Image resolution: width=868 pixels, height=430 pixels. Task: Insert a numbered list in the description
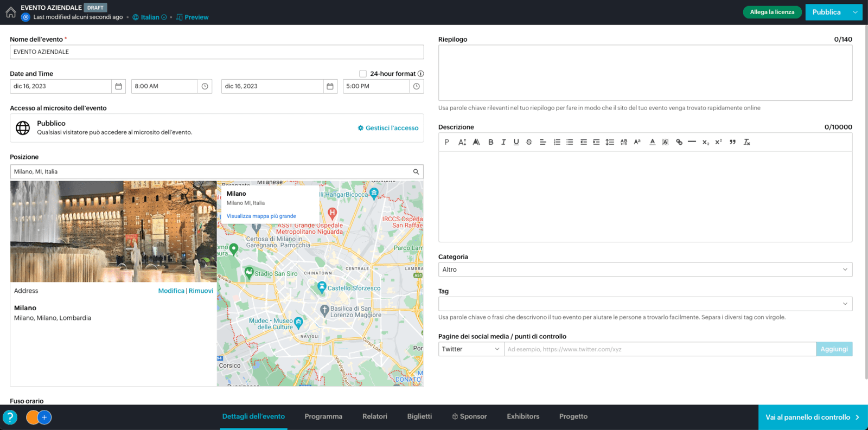click(x=557, y=142)
